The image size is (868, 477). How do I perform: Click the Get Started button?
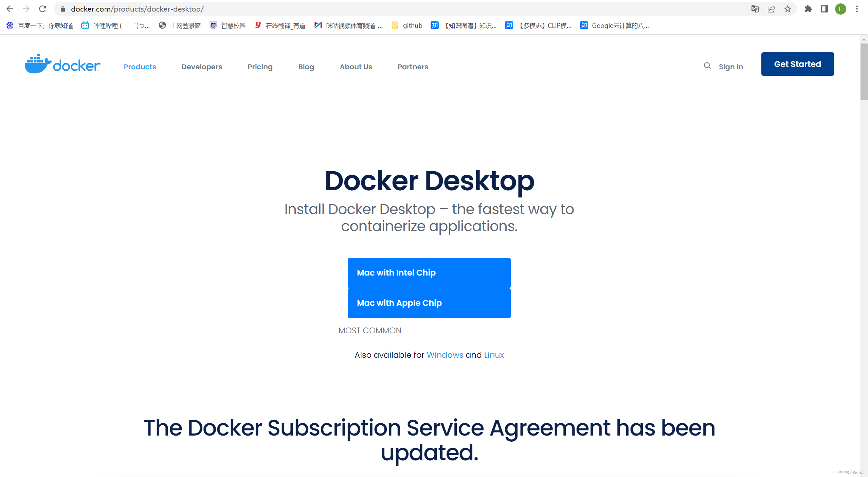point(797,64)
